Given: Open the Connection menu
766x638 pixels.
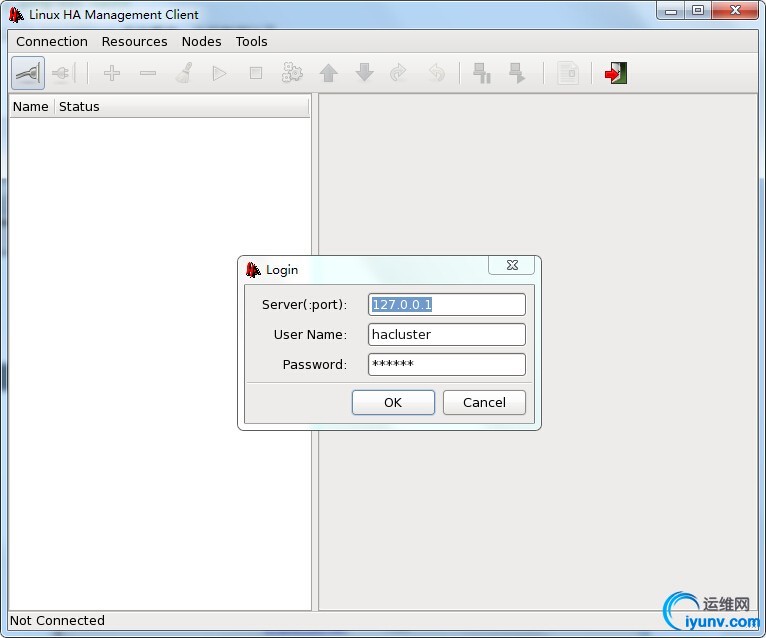Looking at the screenshot, I should click(52, 42).
